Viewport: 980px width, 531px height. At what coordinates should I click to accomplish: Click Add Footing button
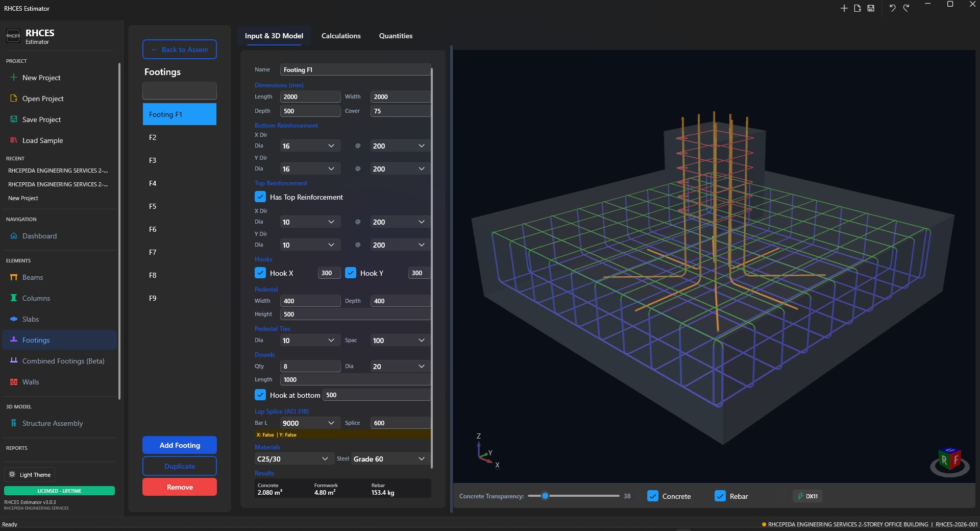pos(180,445)
